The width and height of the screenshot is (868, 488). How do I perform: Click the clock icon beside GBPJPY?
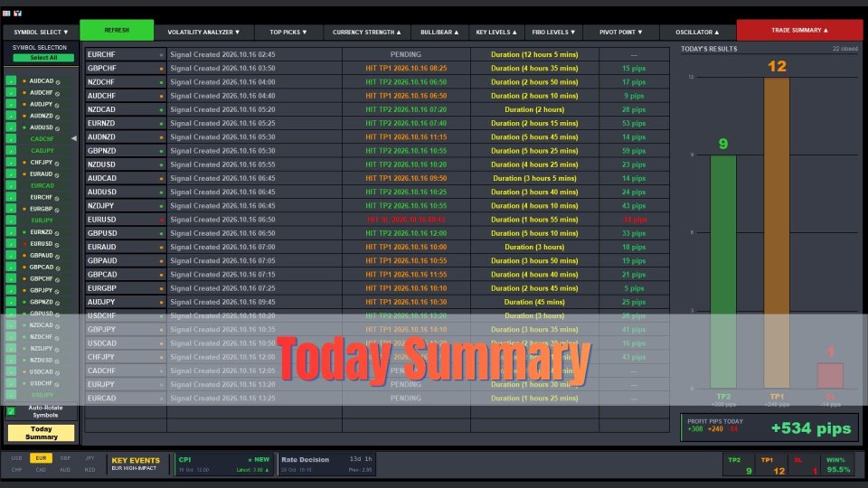pyautogui.click(x=56, y=291)
